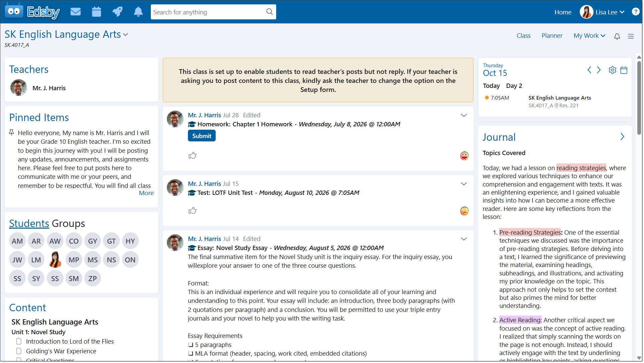Click the class notification bell icon

pyautogui.click(x=617, y=36)
